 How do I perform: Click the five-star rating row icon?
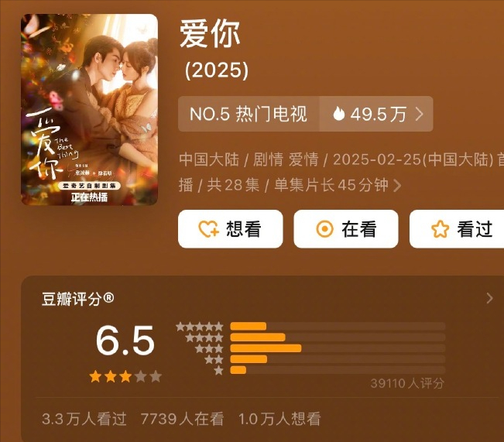click(x=200, y=327)
